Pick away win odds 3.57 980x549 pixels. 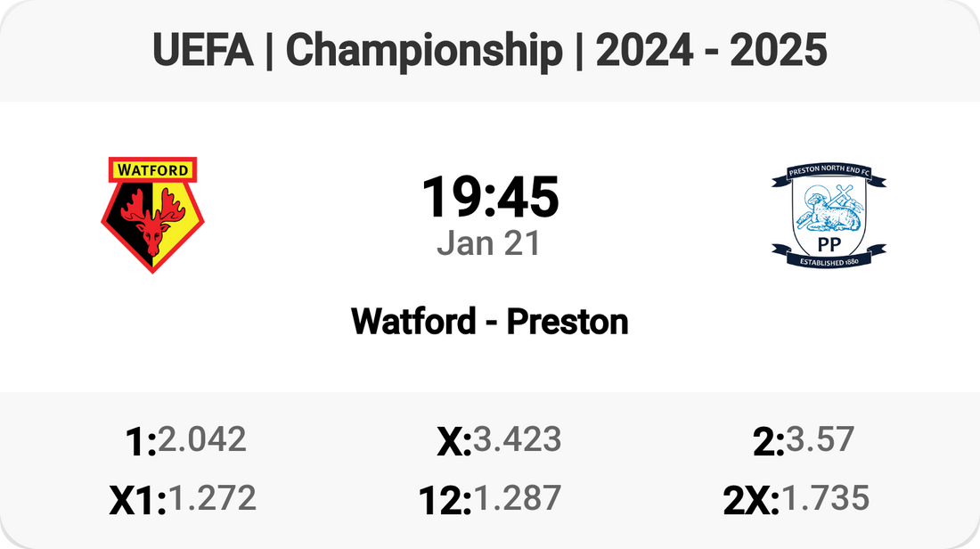pos(820,439)
